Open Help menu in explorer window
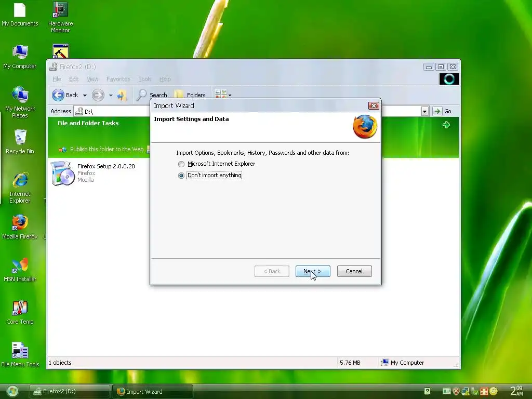The image size is (532, 399). (165, 79)
